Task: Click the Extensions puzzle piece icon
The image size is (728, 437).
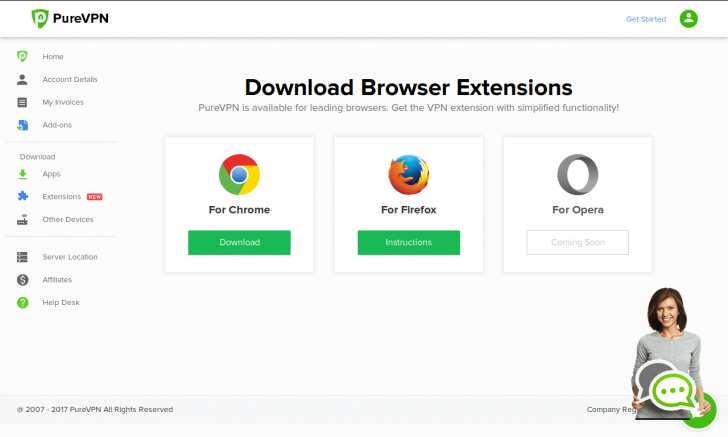Action: [22, 196]
